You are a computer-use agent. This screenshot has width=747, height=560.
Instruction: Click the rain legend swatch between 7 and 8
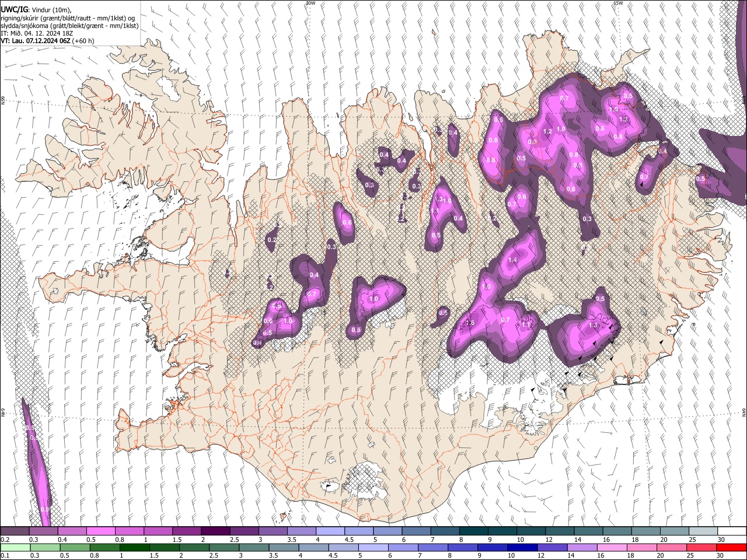click(x=434, y=547)
